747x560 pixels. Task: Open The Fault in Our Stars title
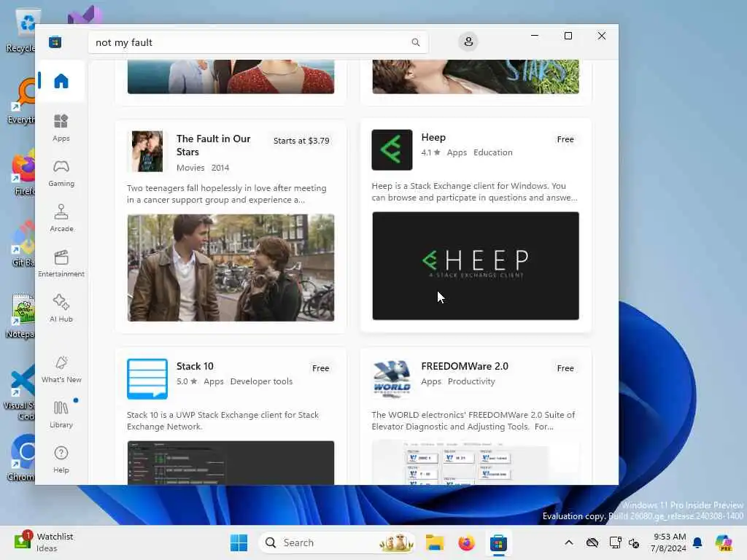coord(213,145)
